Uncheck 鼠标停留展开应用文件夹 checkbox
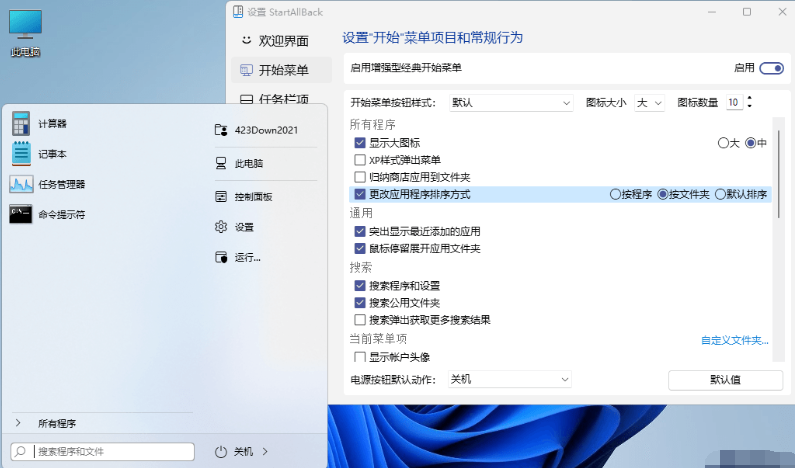The width and height of the screenshot is (796, 468). tap(360, 248)
